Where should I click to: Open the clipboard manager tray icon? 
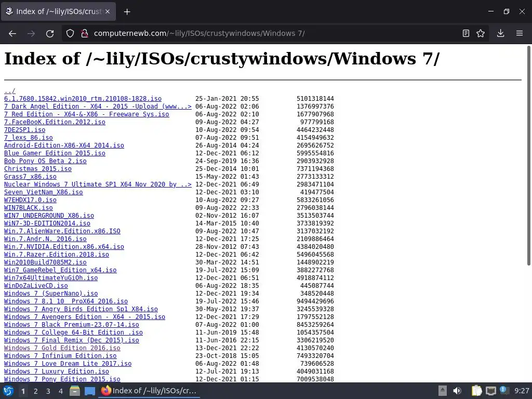(477, 391)
